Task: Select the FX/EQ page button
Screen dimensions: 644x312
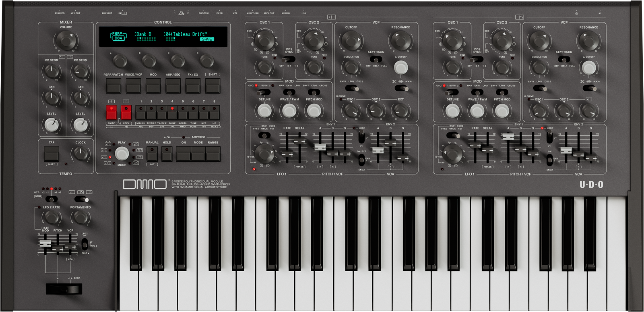Action: point(193,85)
